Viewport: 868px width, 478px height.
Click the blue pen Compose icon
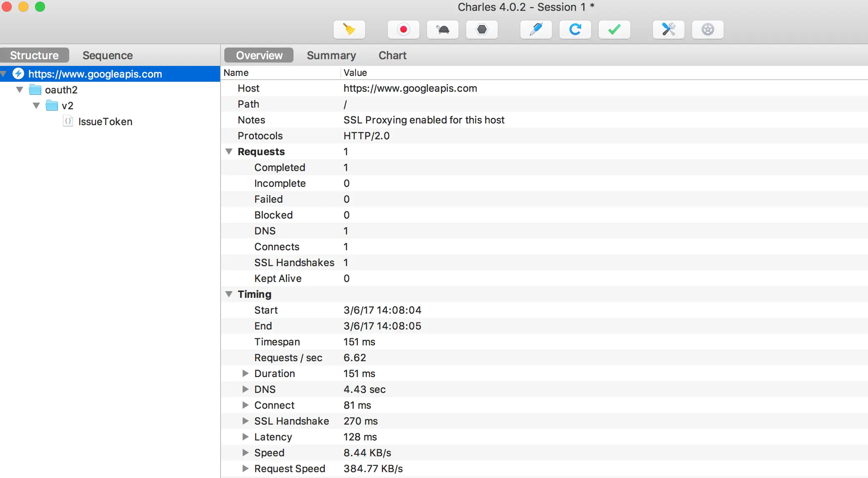[x=536, y=30]
